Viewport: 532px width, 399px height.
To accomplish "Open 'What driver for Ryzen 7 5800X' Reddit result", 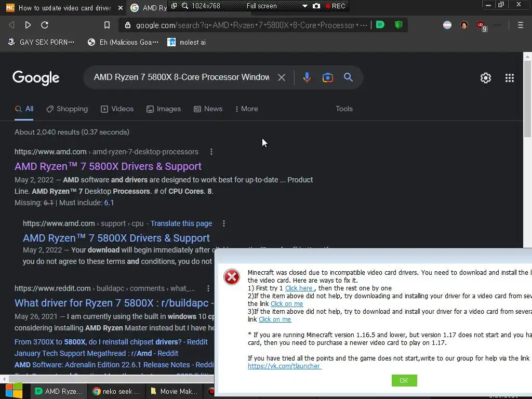I will (x=114, y=303).
